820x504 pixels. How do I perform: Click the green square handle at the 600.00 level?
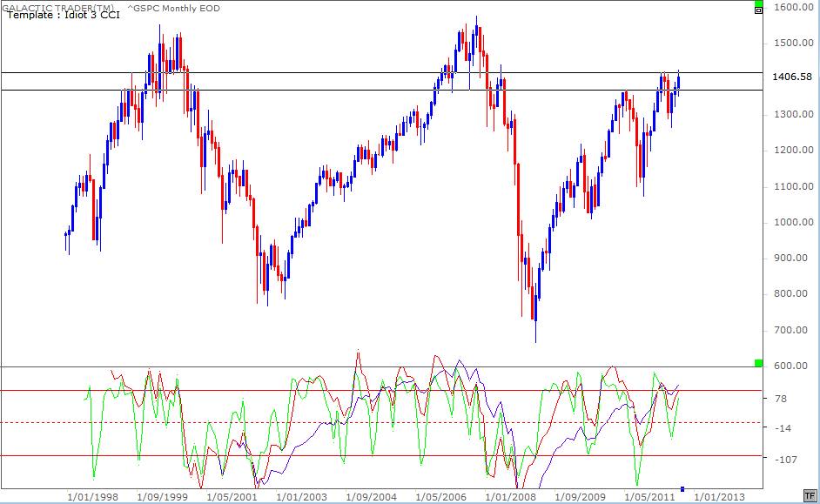[759, 363]
